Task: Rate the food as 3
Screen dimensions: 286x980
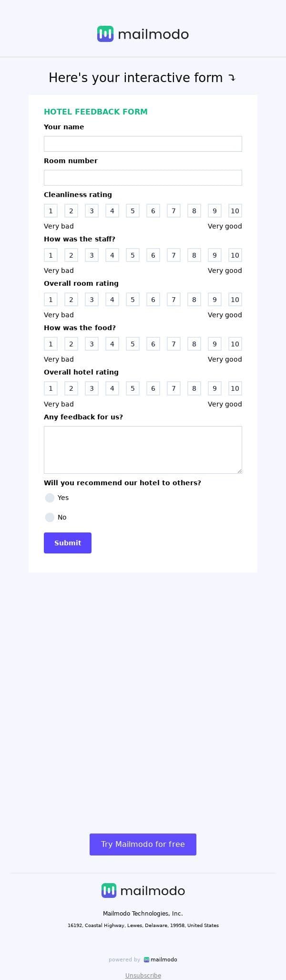Action: (92, 344)
